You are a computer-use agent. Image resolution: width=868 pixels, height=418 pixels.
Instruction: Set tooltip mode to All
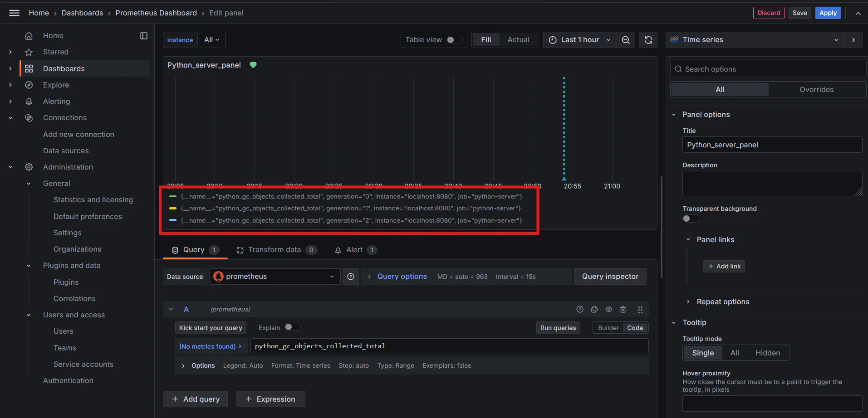pyautogui.click(x=735, y=353)
